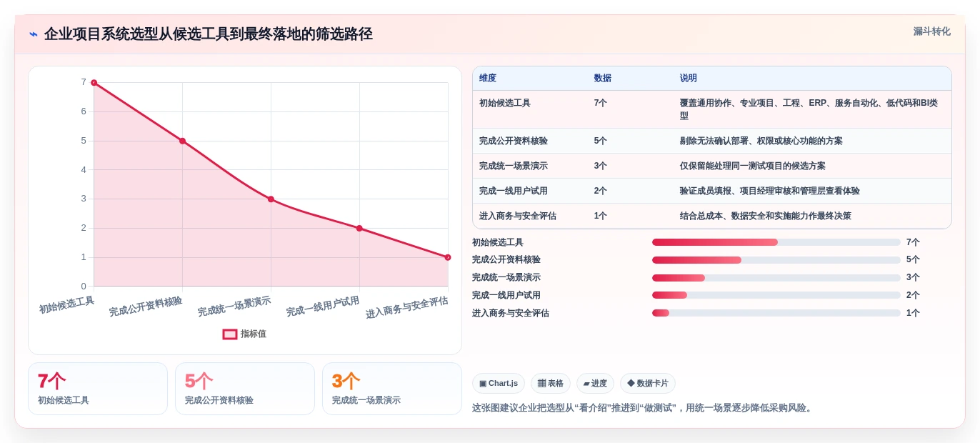
Task: Click the 1个 value beside the last progress bar
Action: tap(913, 313)
